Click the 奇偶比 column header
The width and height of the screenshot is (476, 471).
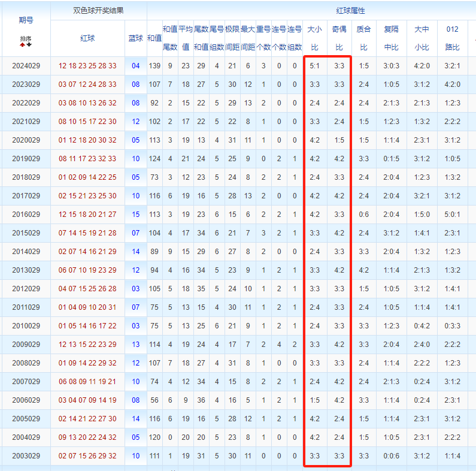click(x=339, y=38)
